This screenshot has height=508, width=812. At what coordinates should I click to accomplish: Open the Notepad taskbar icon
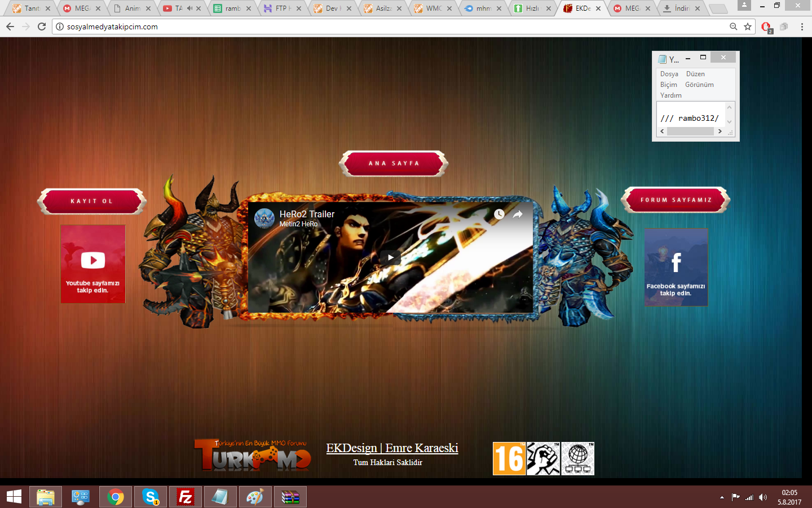pyautogui.click(x=220, y=497)
